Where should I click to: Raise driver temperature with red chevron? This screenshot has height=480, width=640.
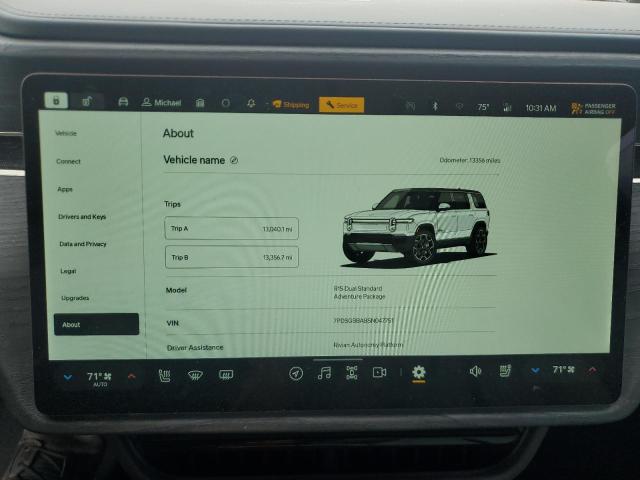pos(131,376)
